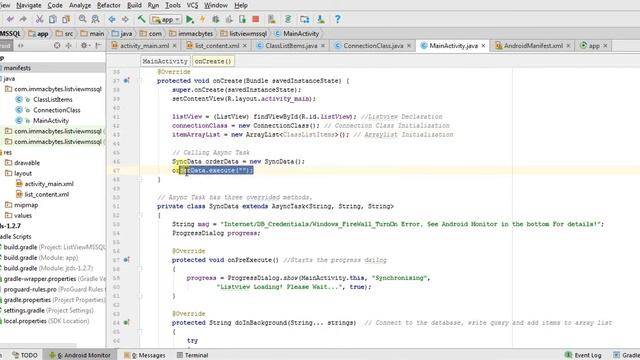Click Scroll from Source target icon
Viewport: 640px width, 360px height.
(x=57, y=45)
